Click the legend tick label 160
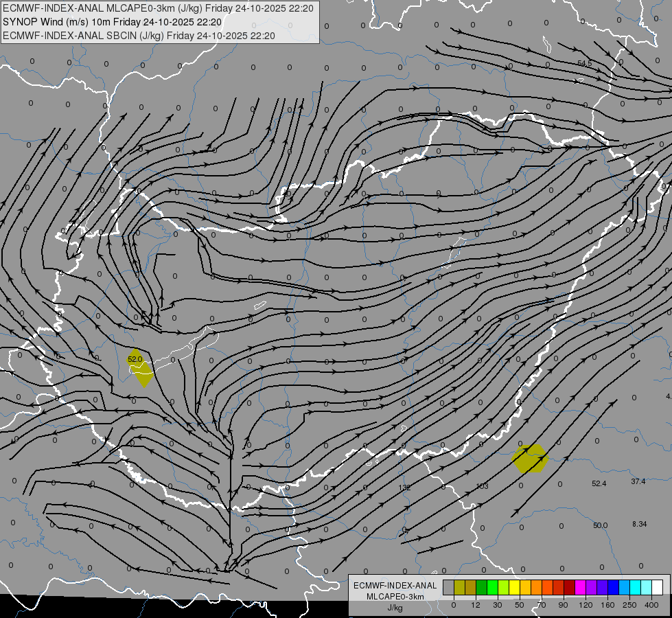 coord(607,605)
